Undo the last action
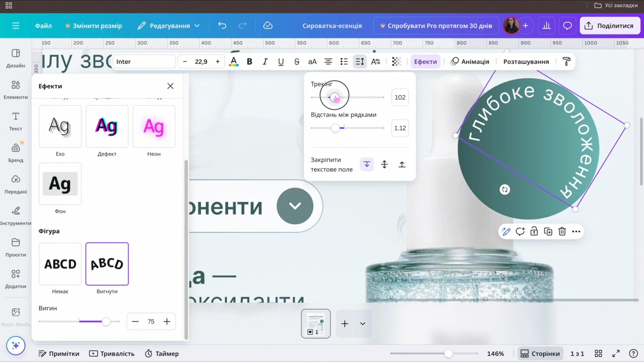The width and height of the screenshot is (644, 362). [x=222, y=26]
